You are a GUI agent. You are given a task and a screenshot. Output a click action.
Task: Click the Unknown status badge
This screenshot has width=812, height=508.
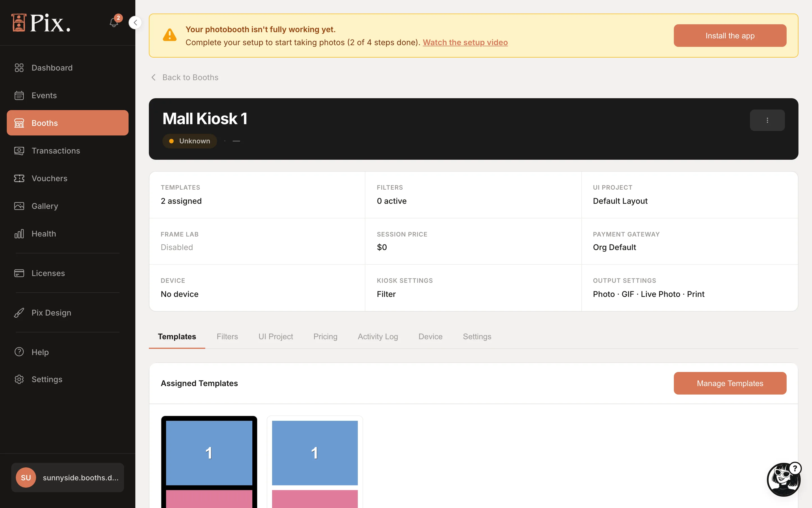coord(189,141)
